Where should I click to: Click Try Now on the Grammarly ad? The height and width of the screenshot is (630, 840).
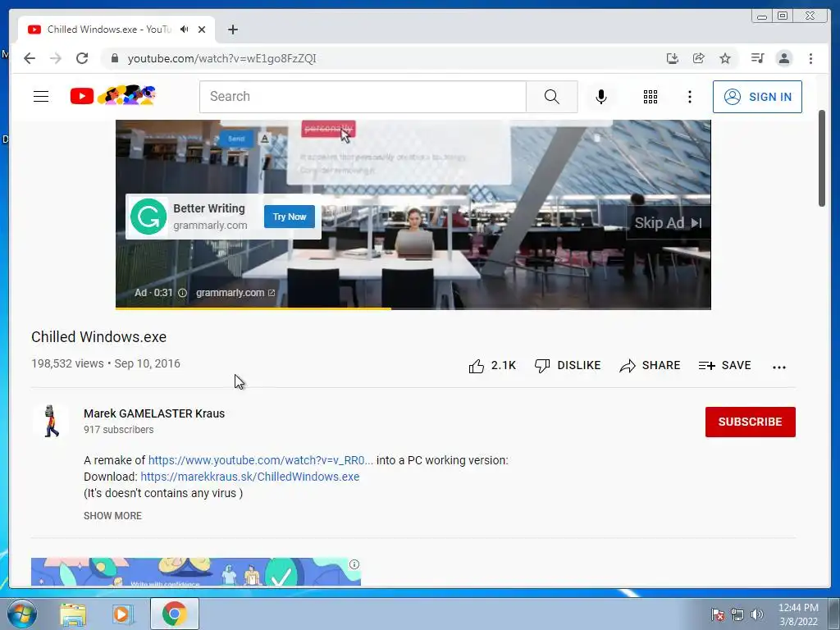coord(290,217)
